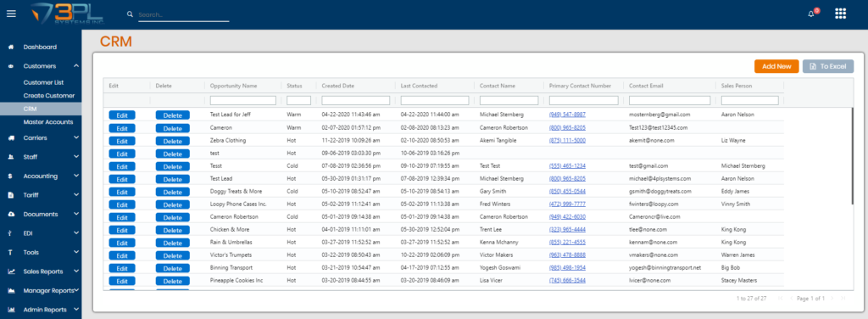The image size is (868, 319).
Task: Go to first page arrow
Action: pos(780,299)
